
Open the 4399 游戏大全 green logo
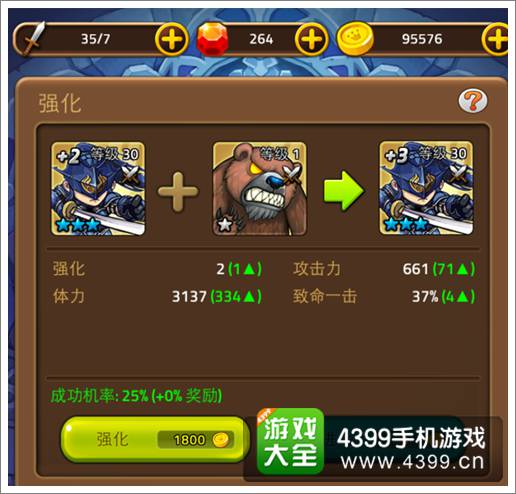[x=290, y=441]
